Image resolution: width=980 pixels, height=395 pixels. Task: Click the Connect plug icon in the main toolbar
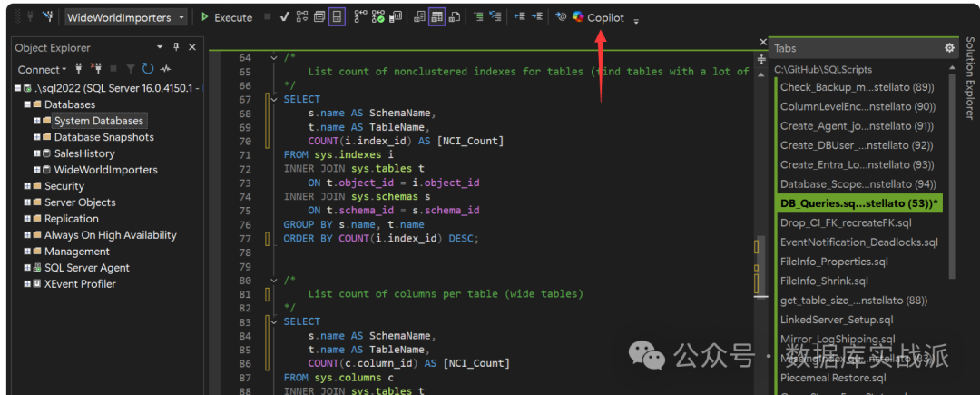coord(29,17)
